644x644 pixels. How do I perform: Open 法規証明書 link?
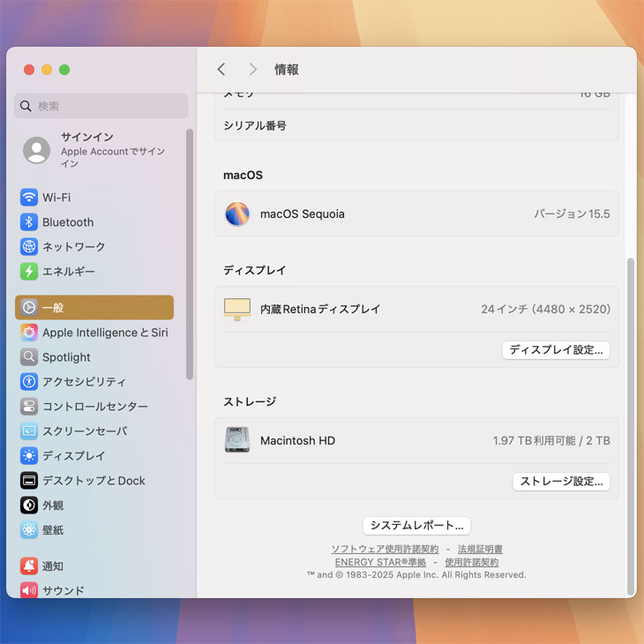pyautogui.click(x=480, y=549)
